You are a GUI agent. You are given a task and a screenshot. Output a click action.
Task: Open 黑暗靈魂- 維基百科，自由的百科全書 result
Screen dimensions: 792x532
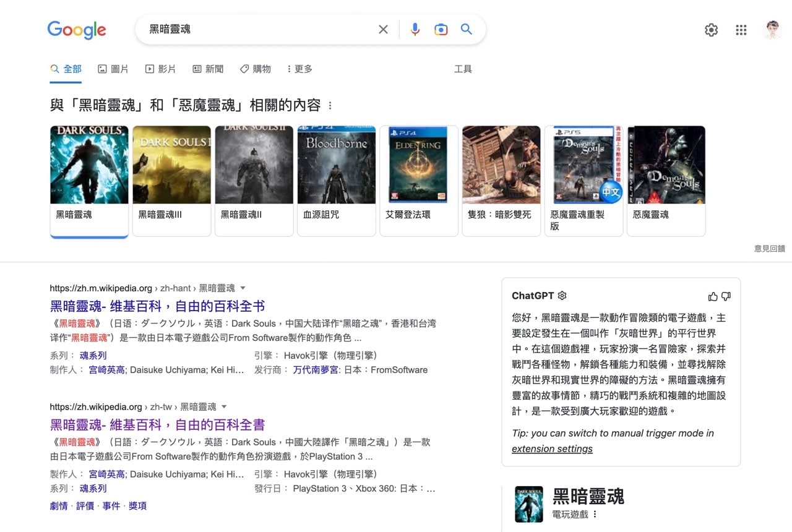click(x=158, y=424)
